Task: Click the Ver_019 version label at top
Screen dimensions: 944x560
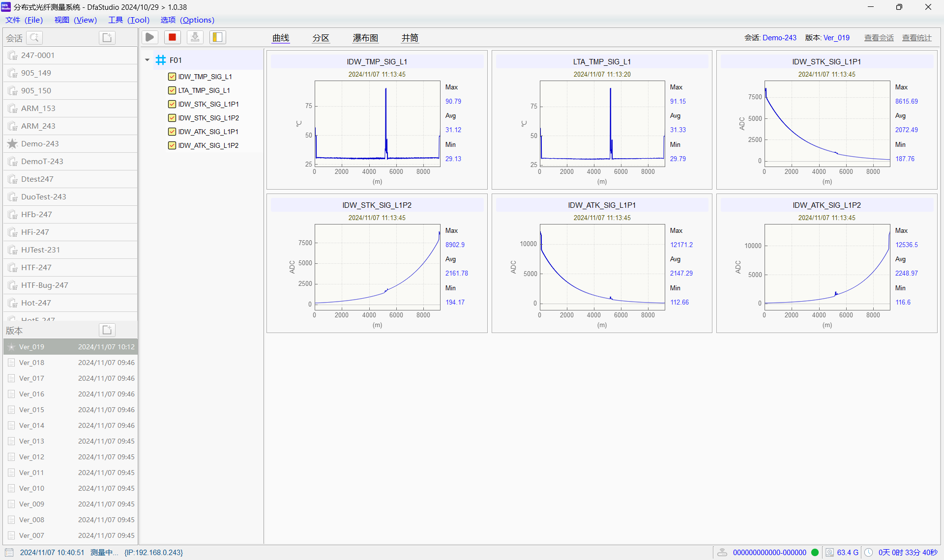Action: (x=836, y=38)
